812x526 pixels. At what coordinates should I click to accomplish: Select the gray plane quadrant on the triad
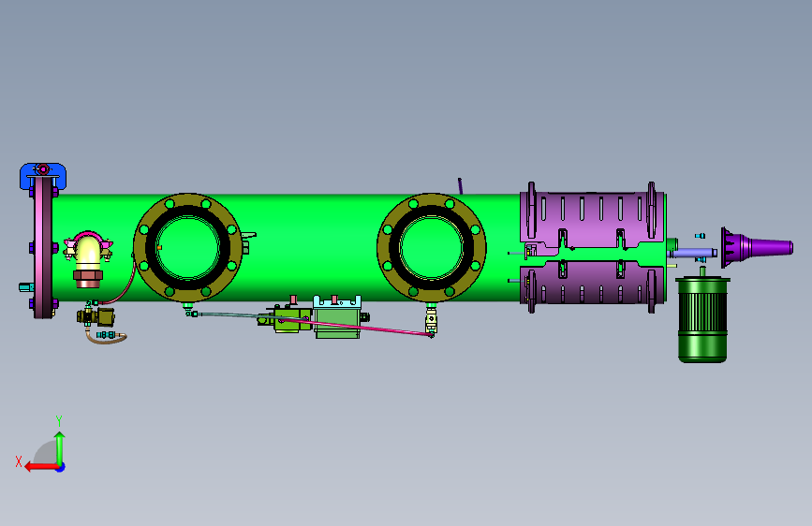click(46, 452)
